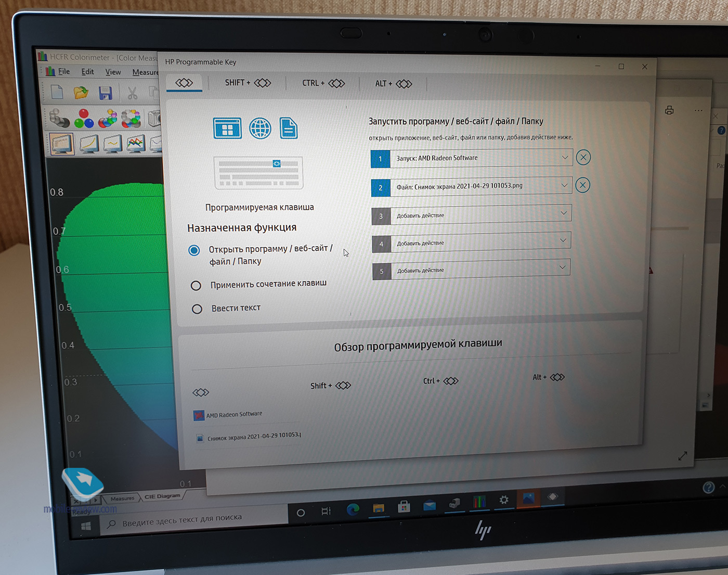Screen dimensions: 728x575
Task: Switch to the SHIFT + key tab
Action: 248,83
